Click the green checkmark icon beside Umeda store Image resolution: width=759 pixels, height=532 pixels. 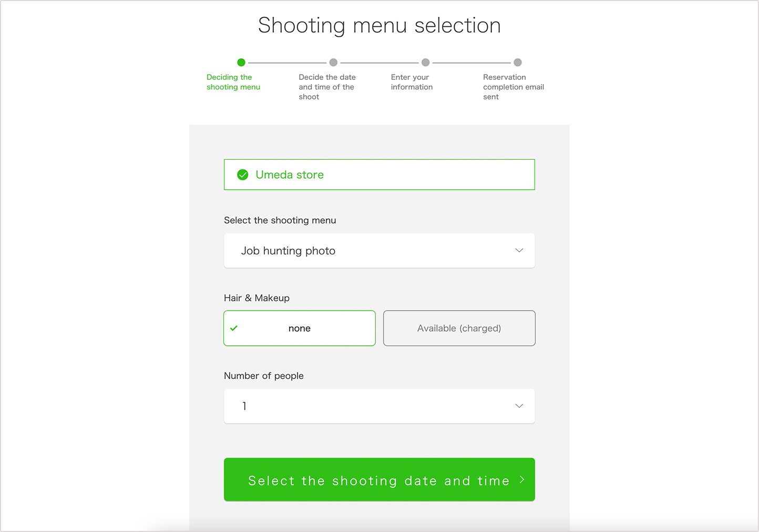click(x=242, y=174)
